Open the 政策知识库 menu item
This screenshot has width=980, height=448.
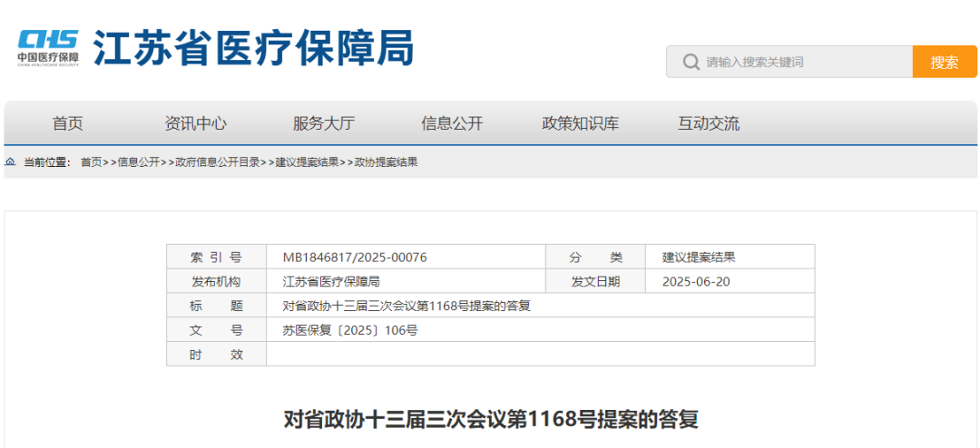click(x=580, y=123)
